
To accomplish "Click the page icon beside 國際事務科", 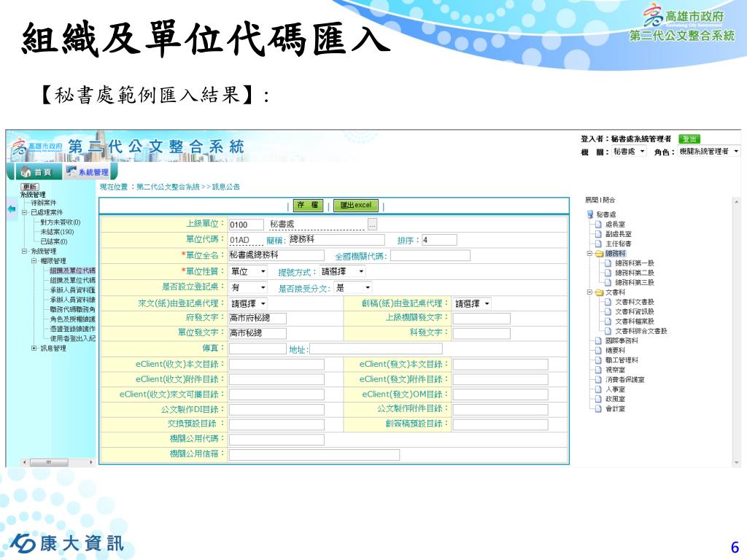I will coord(598,341).
